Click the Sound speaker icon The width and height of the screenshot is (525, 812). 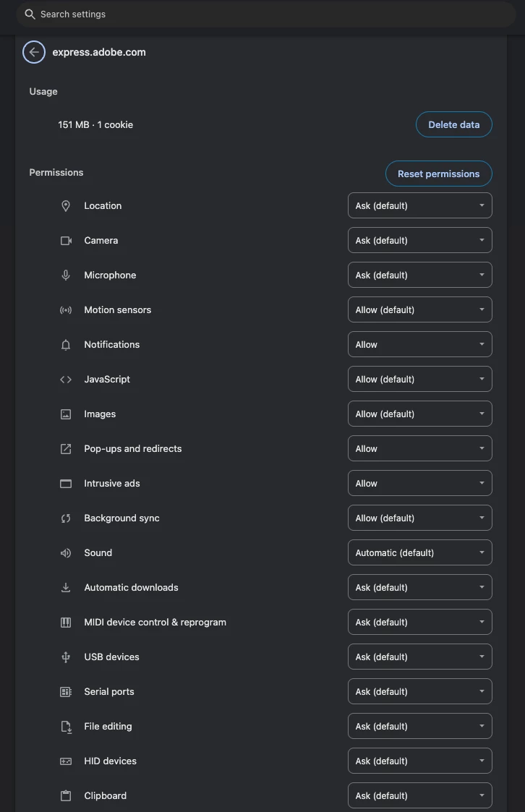point(66,553)
